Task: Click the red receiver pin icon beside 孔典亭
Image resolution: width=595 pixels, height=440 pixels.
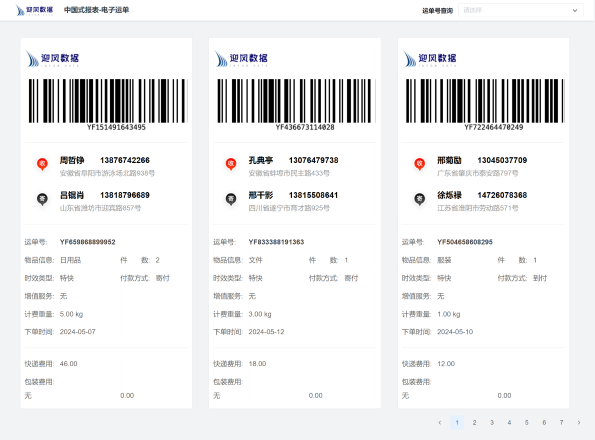Action: pyautogui.click(x=231, y=164)
